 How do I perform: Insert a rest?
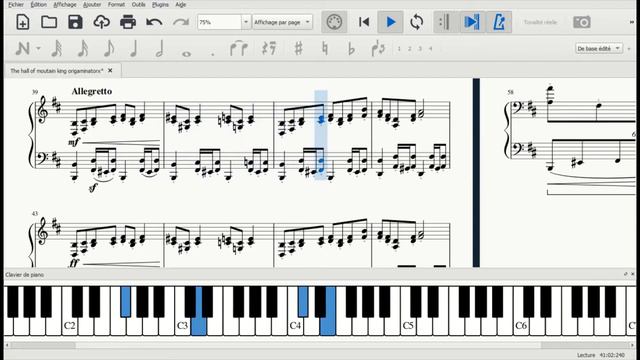tap(269, 49)
